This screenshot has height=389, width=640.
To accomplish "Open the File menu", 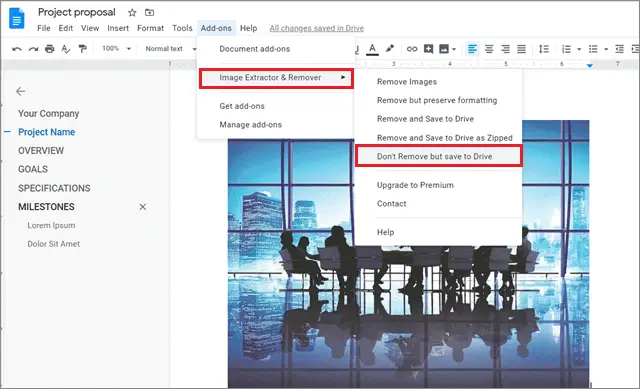I will tap(44, 28).
